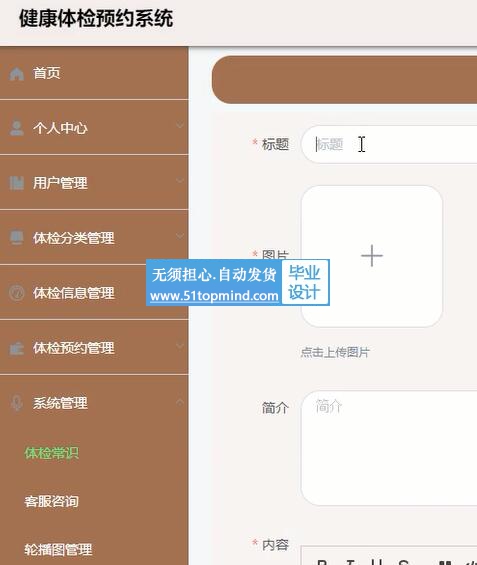Viewport: 477px width, 565px height.
Task: Open the 客服咨询 submenu item
Action: [x=52, y=501]
